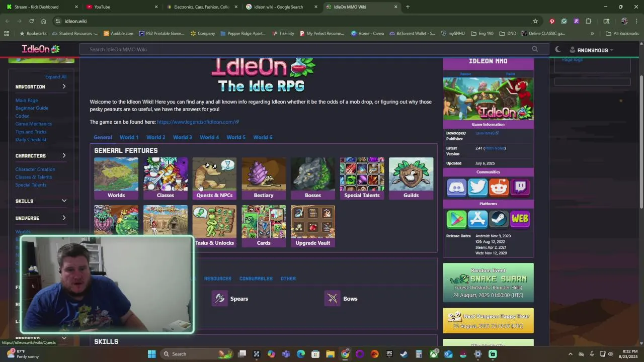Open the legendsofidleon.com link
The image size is (644, 362).
198,122
